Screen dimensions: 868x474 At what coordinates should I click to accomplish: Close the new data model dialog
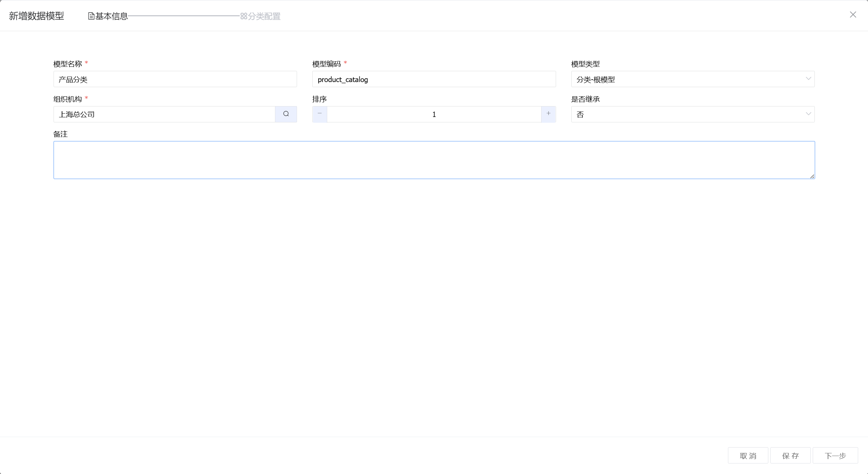[x=853, y=15]
